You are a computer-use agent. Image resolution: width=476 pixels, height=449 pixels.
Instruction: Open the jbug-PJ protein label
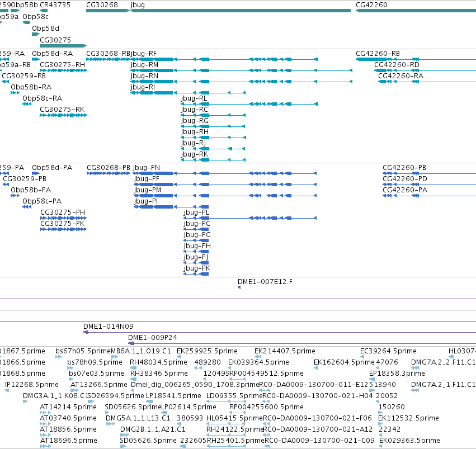196,258
